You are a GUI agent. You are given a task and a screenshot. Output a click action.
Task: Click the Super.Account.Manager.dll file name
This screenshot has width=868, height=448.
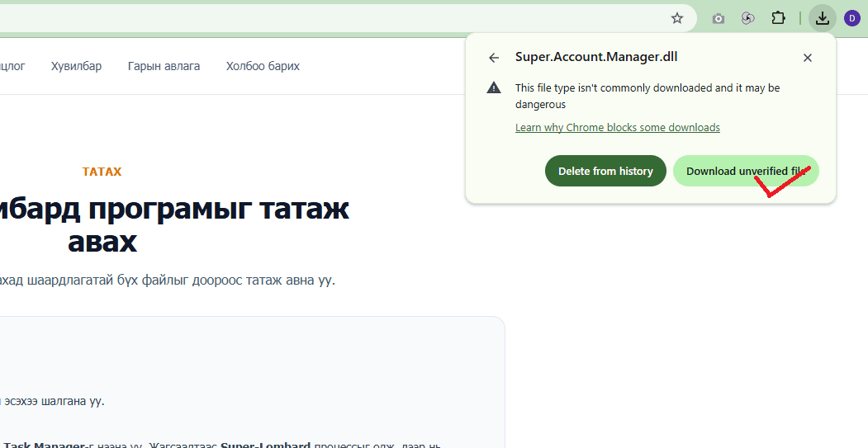(x=596, y=57)
